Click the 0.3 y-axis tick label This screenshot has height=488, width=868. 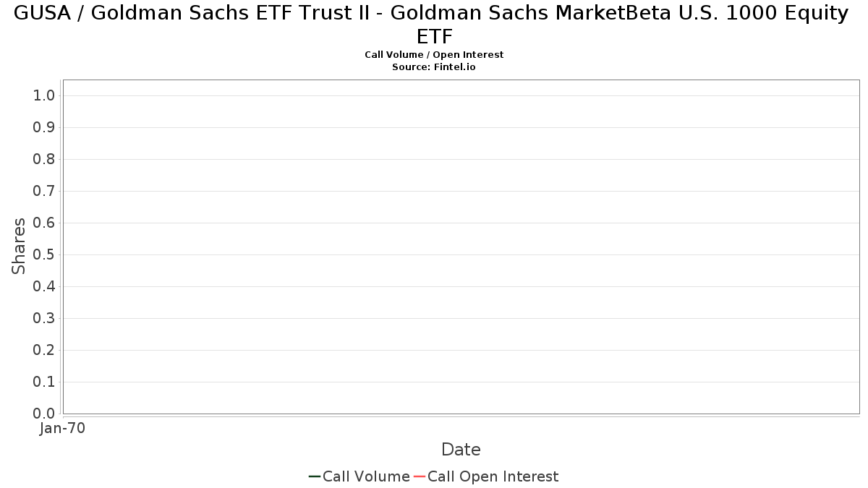coord(44,318)
